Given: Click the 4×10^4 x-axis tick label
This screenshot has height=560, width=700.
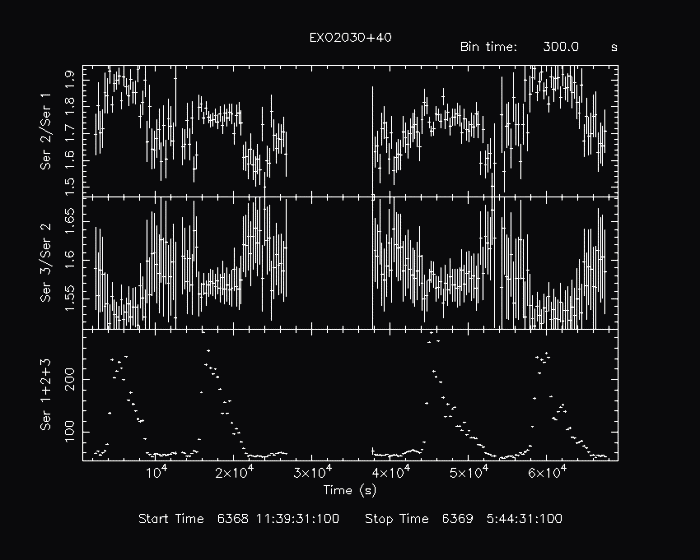Looking at the screenshot, I should (386, 473).
